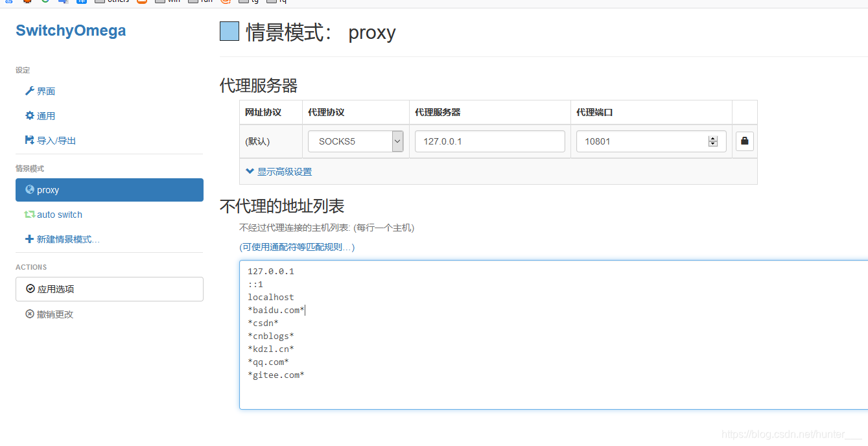
Task: Open the 导入/导出 import/export page
Action: pyautogui.click(x=51, y=141)
